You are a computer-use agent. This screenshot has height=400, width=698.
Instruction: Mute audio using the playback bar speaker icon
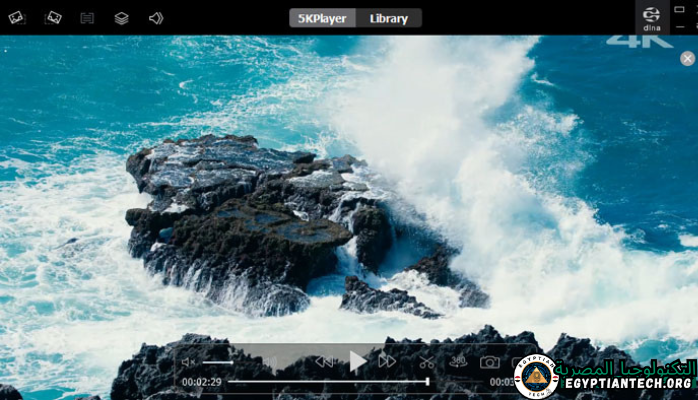[188, 362]
